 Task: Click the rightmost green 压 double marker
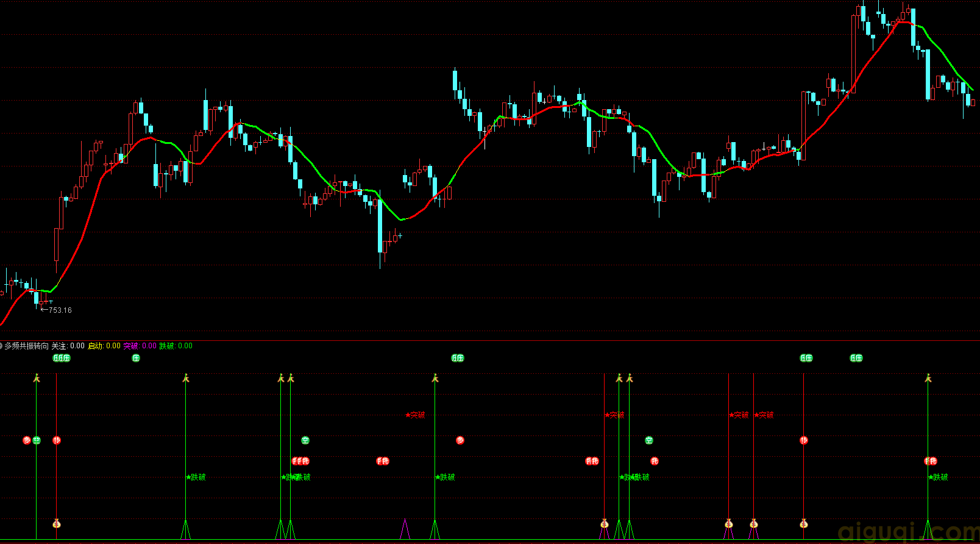pyautogui.click(x=856, y=358)
